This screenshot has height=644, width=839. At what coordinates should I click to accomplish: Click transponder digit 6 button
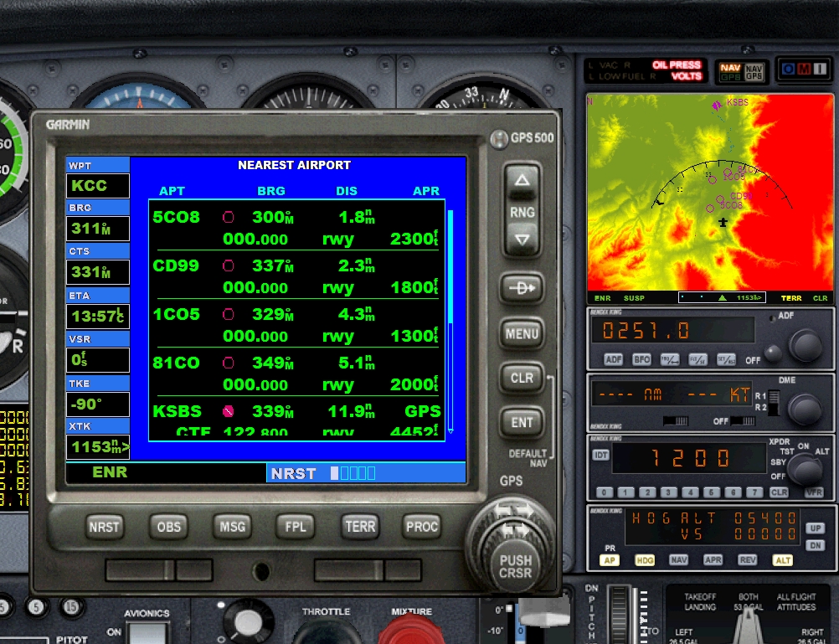coord(733,492)
